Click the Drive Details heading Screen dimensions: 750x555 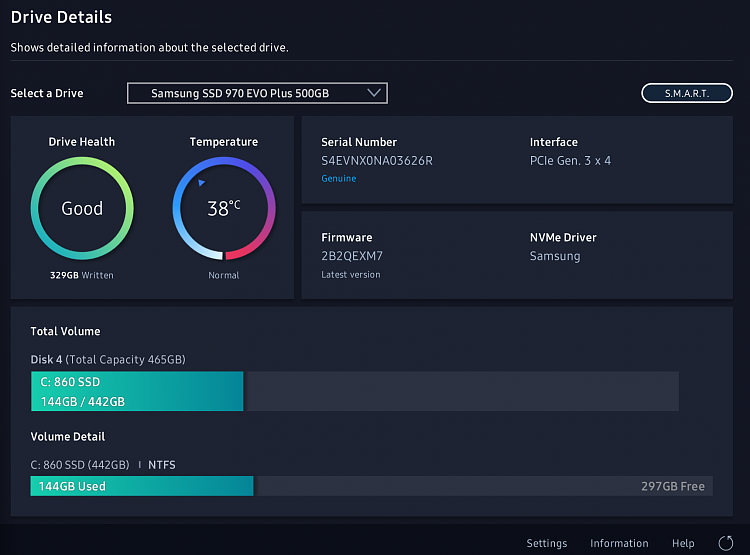pos(61,17)
